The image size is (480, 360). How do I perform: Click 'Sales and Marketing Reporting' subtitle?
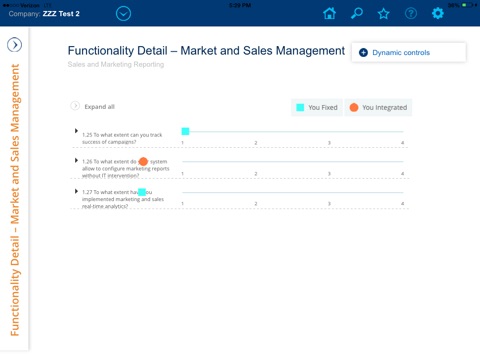116,64
